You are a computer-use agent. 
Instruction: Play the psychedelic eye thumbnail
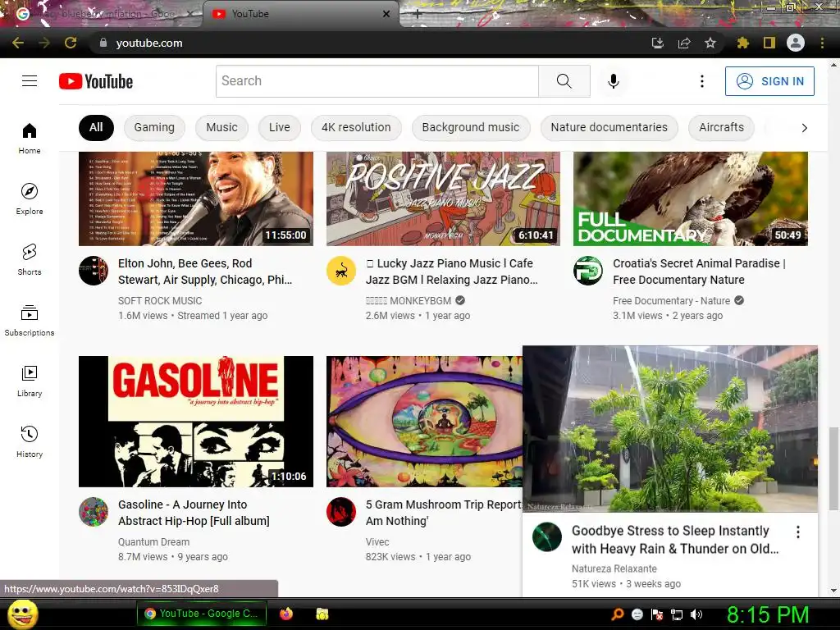coord(424,422)
